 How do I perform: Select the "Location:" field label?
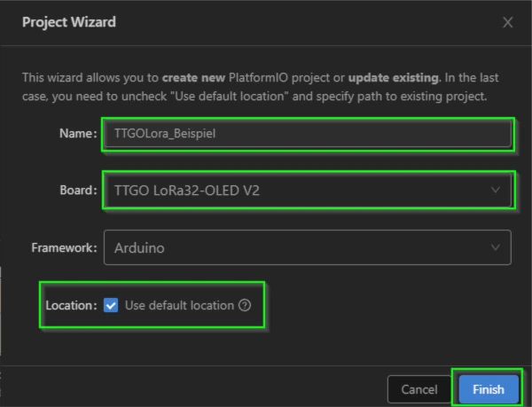pyautogui.click(x=71, y=306)
